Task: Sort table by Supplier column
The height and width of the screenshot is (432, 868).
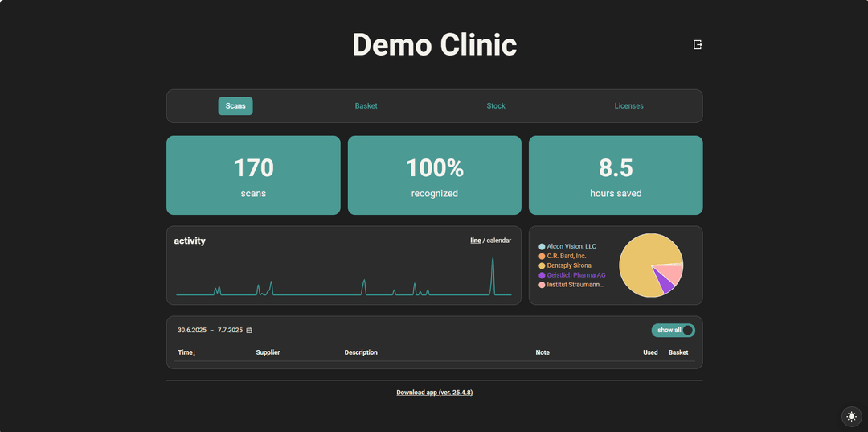Action: 268,353
